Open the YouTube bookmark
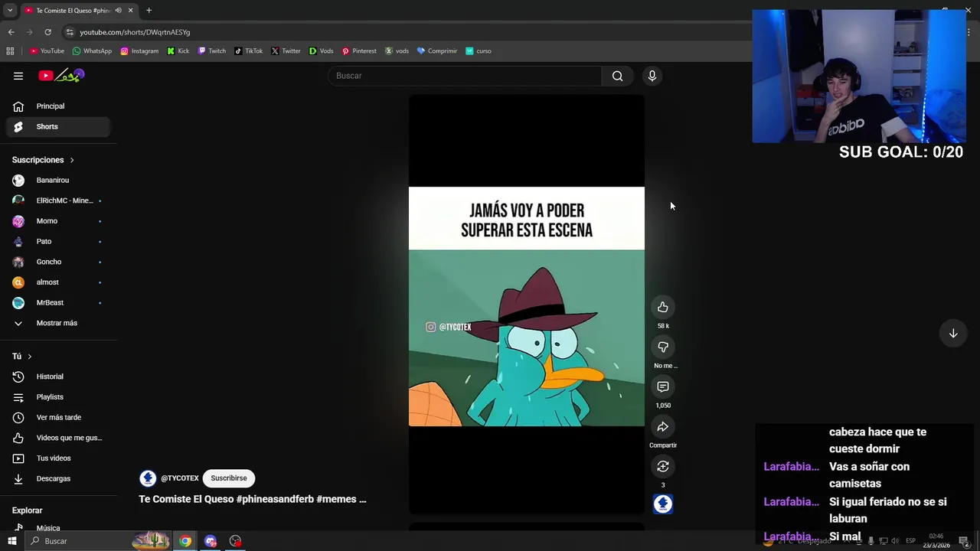 click(x=47, y=51)
